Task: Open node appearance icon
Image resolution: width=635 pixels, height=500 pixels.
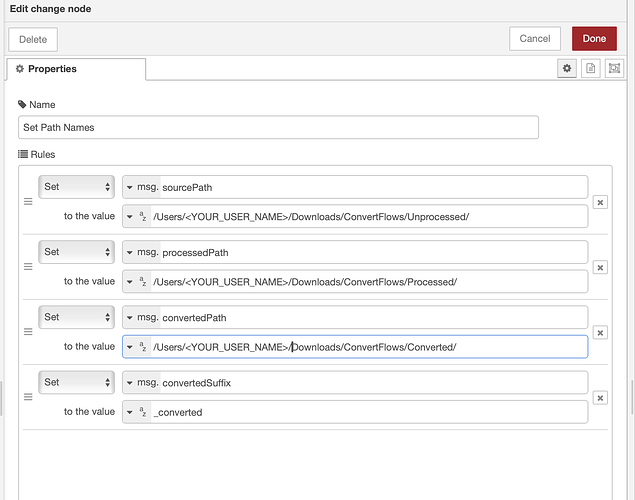Action: tap(614, 69)
